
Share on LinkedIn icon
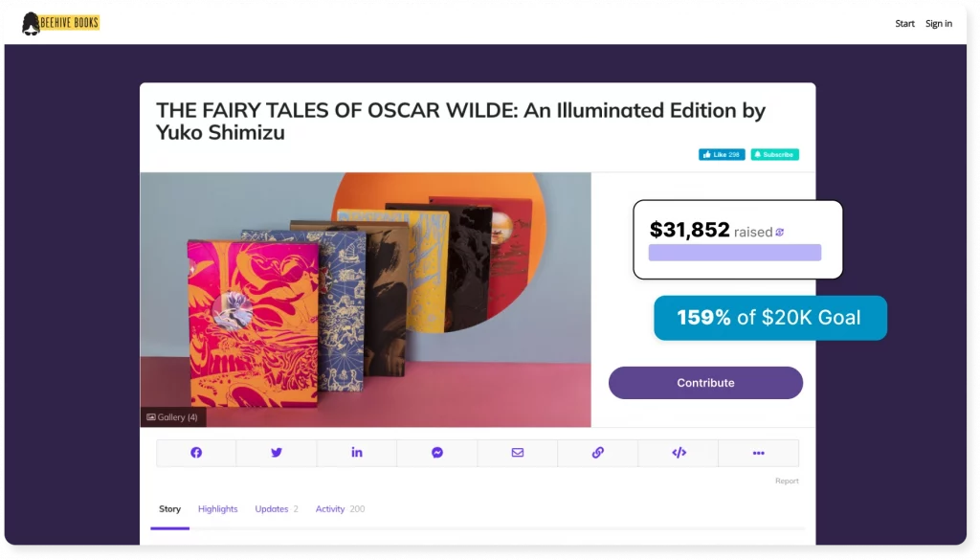[x=357, y=453]
